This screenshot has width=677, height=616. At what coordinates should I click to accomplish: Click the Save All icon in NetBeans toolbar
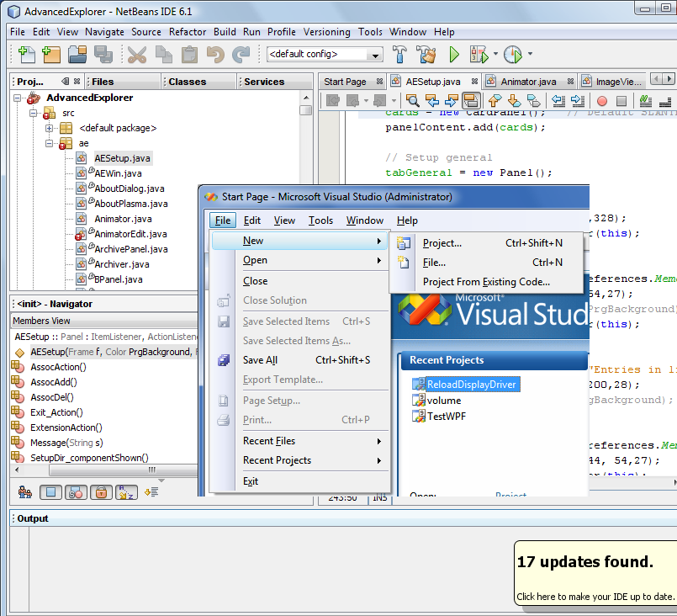click(103, 55)
